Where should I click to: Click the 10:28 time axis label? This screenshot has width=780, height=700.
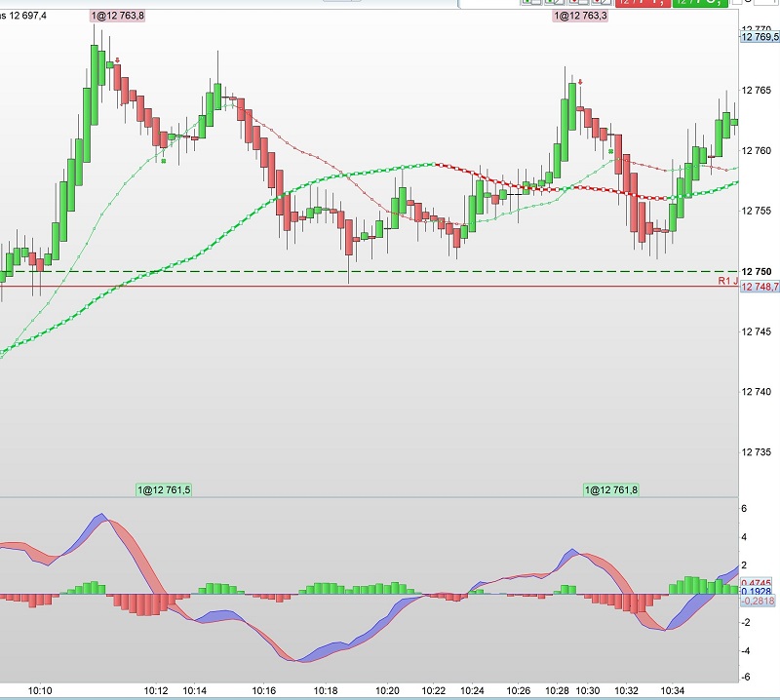557,690
